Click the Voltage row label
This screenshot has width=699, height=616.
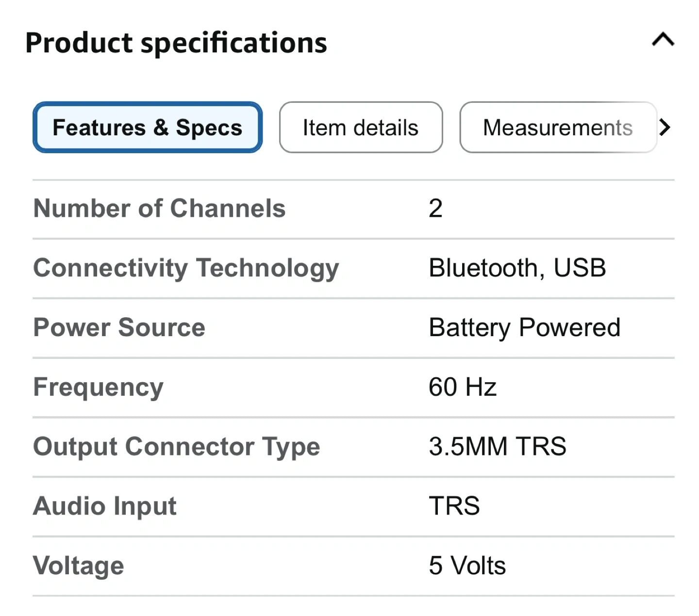[x=79, y=566]
